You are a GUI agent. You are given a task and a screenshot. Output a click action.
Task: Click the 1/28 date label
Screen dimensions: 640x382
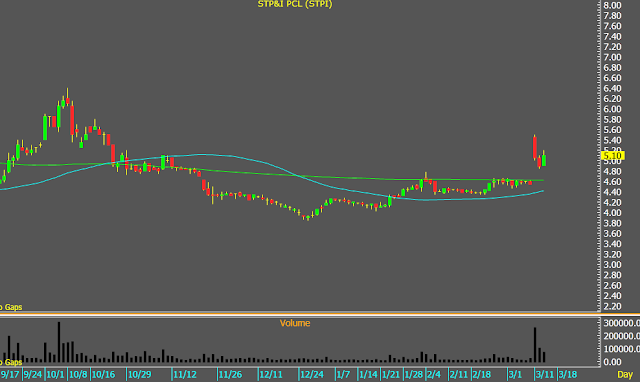413,375
